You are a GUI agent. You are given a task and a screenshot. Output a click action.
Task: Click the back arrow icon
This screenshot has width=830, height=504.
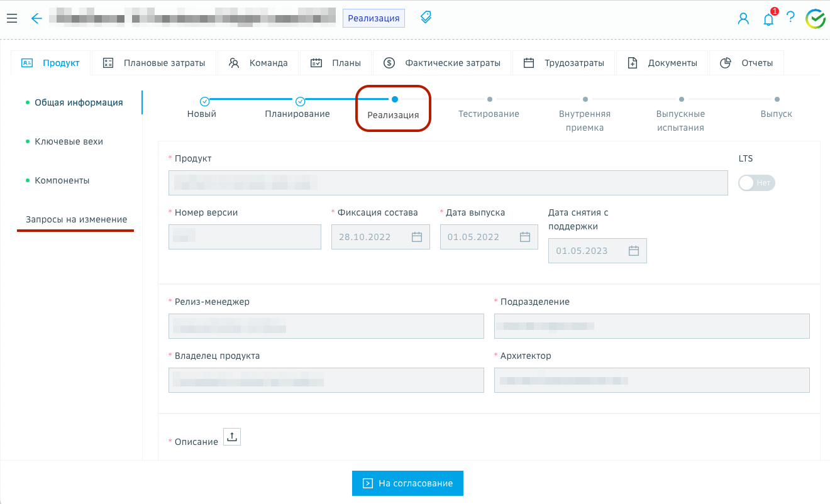point(36,18)
